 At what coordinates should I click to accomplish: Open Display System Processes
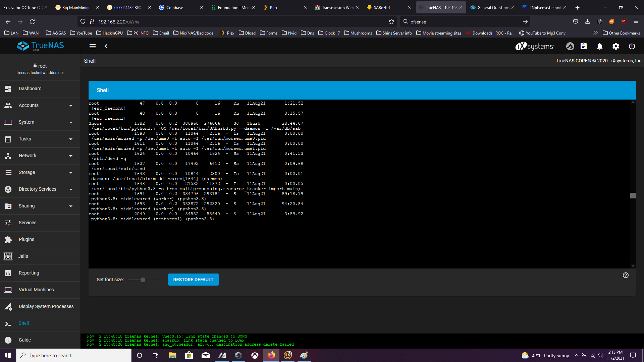pyautogui.click(x=40, y=306)
